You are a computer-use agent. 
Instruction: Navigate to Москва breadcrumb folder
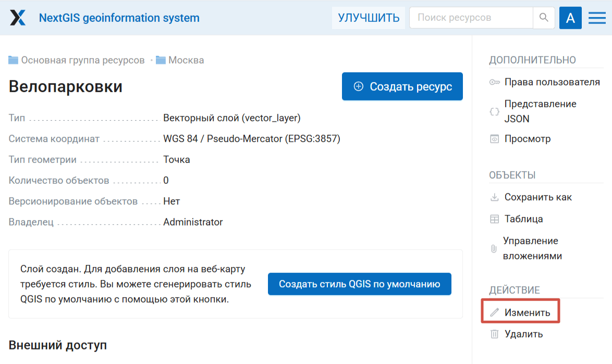point(186,60)
